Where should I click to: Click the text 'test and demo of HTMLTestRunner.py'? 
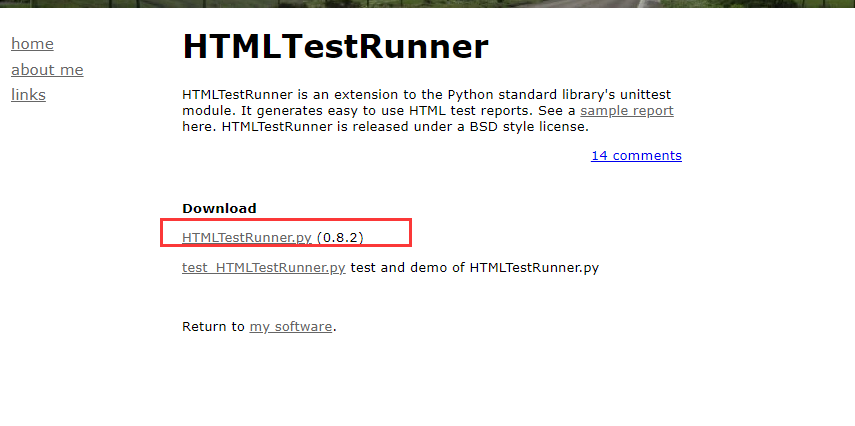474,268
